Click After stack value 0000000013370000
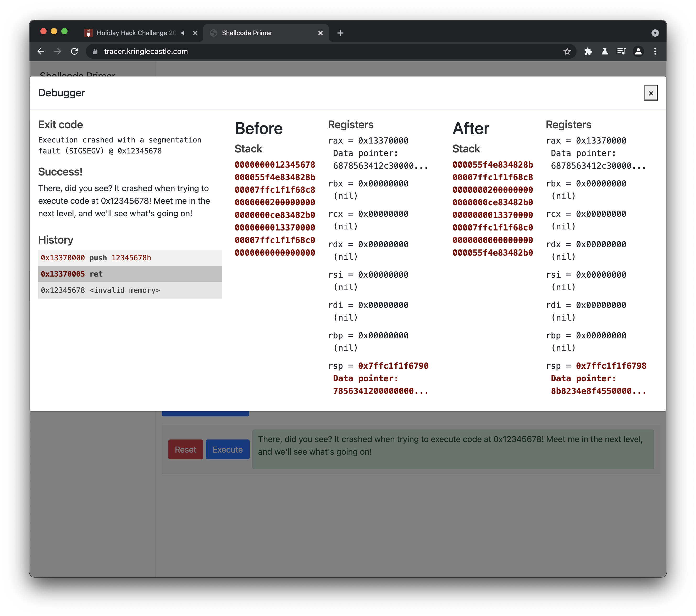 [493, 215]
